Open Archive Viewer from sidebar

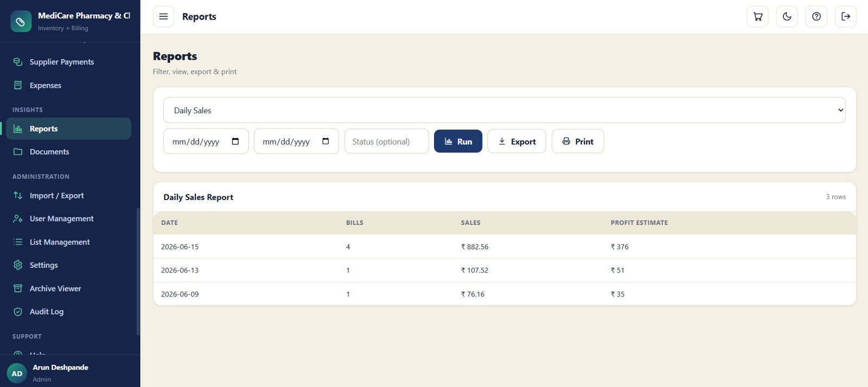pos(68,288)
